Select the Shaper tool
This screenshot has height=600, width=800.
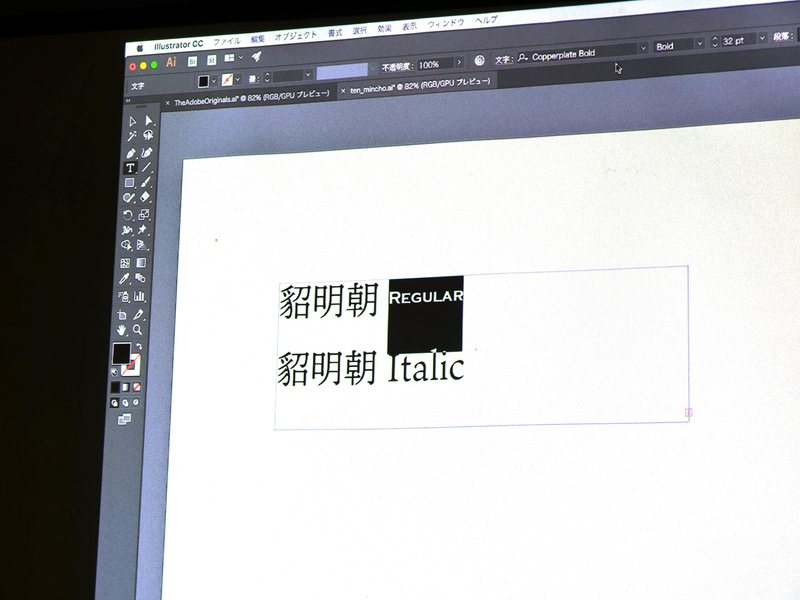[129, 198]
